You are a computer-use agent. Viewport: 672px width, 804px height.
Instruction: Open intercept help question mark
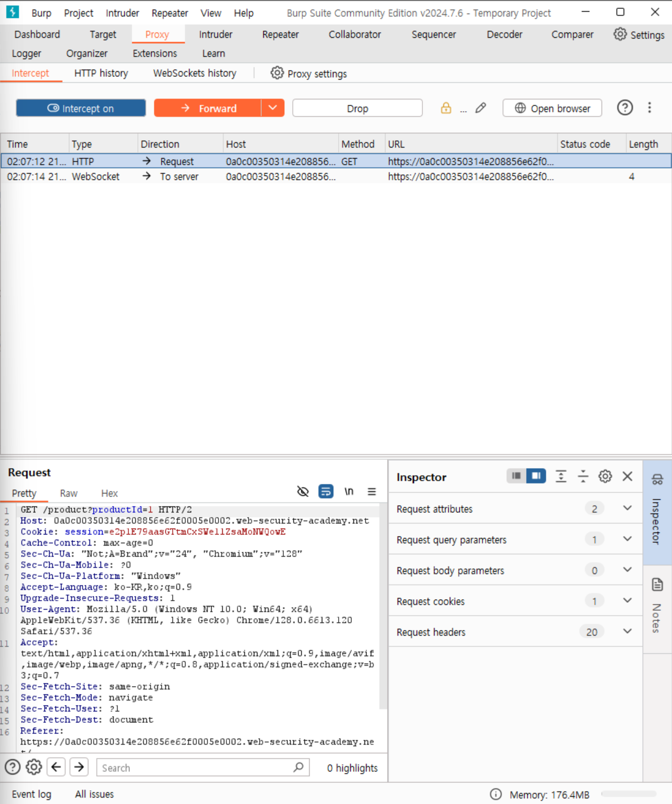625,108
